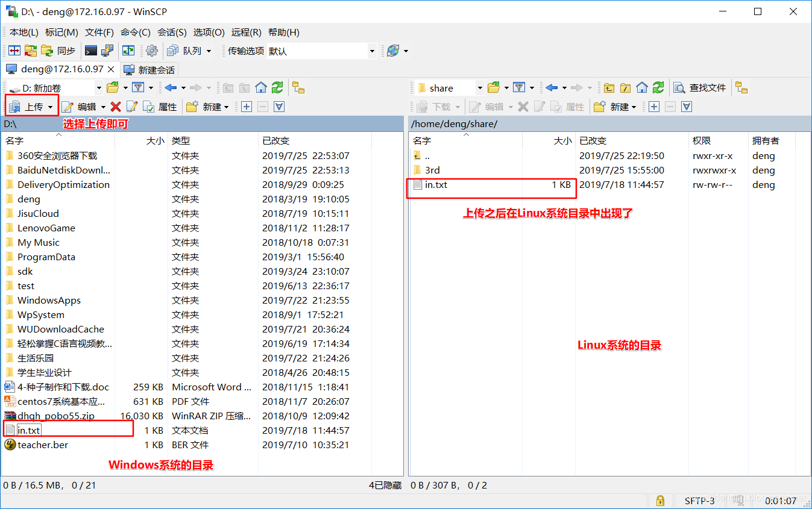Click the preferences gear icon
Image resolution: width=812 pixels, height=509 pixels.
coord(152,51)
